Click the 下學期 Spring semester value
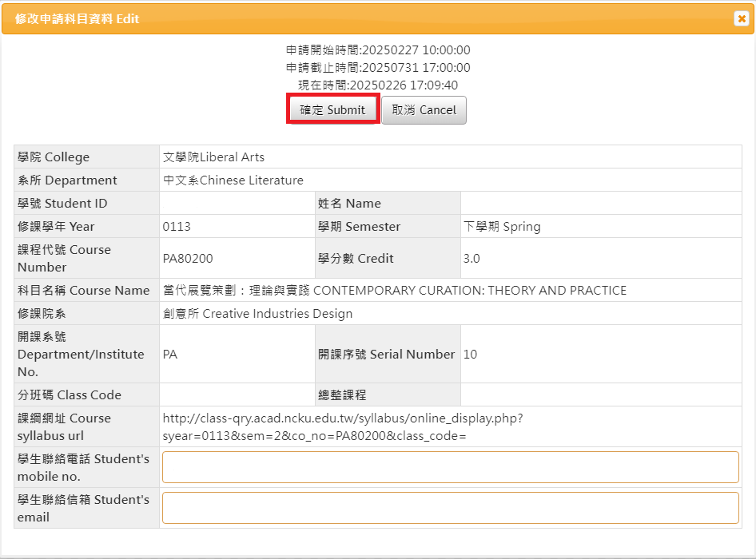 pyautogui.click(x=502, y=227)
